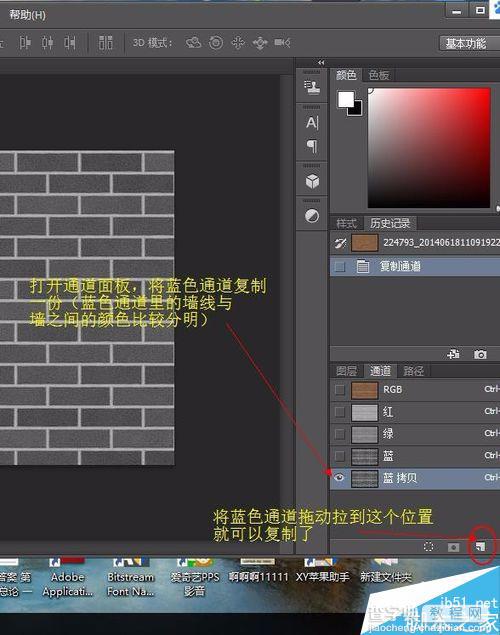Click the 蓝 拷贝 channel thumbnail
This screenshot has height=635, width=500.
pos(364,478)
